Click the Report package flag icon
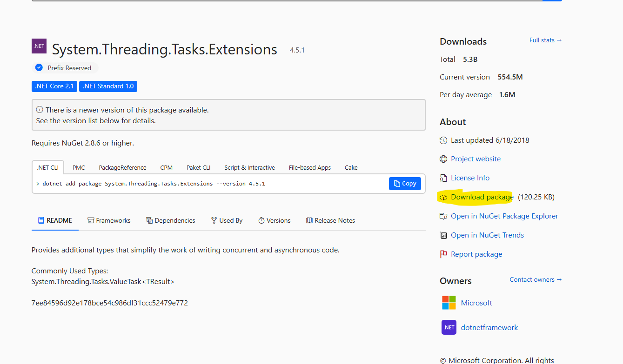The image size is (623, 364). point(443,254)
